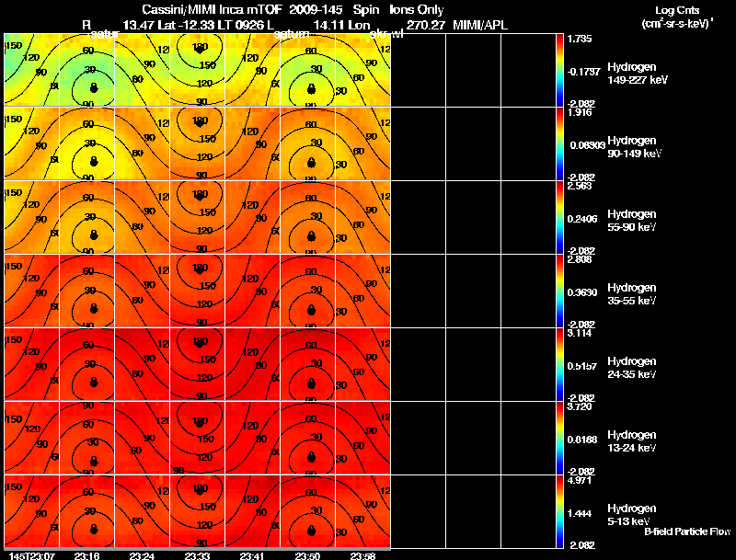Click the '23:41' time axis tick
The width and height of the screenshot is (736, 560).
click(252, 555)
